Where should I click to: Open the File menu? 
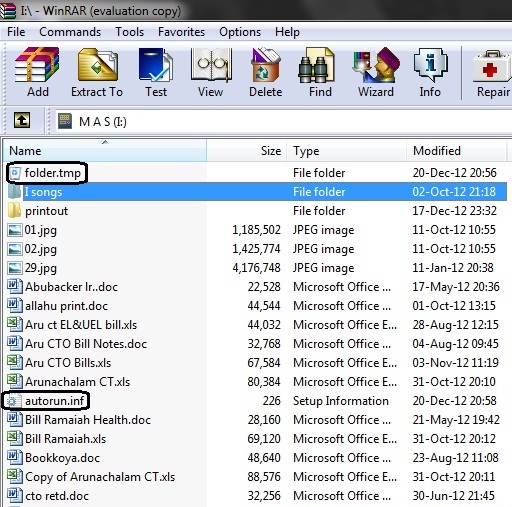16,32
